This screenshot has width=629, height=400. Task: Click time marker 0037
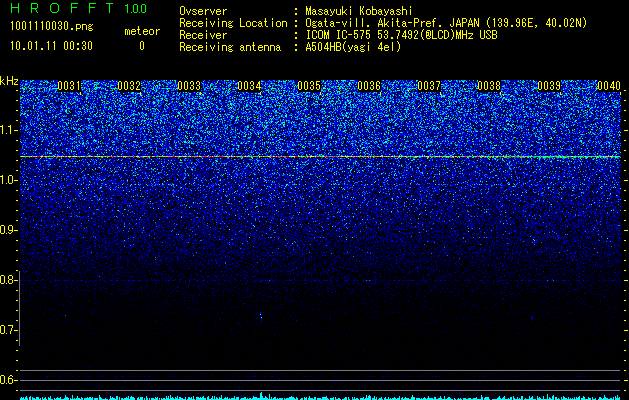pyautogui.click(x=429, y=86)
